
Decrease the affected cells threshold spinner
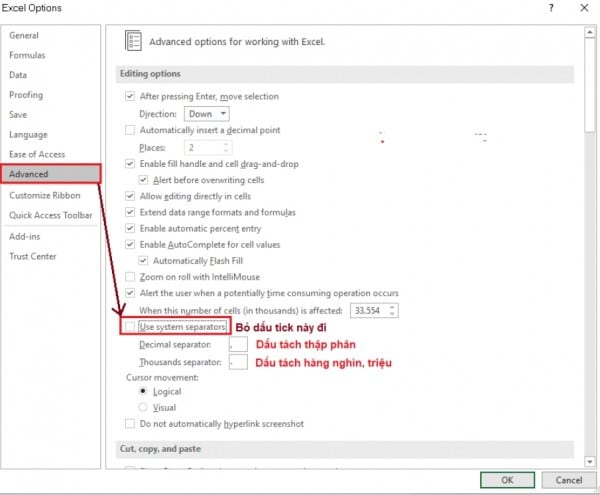coord(392,314)
